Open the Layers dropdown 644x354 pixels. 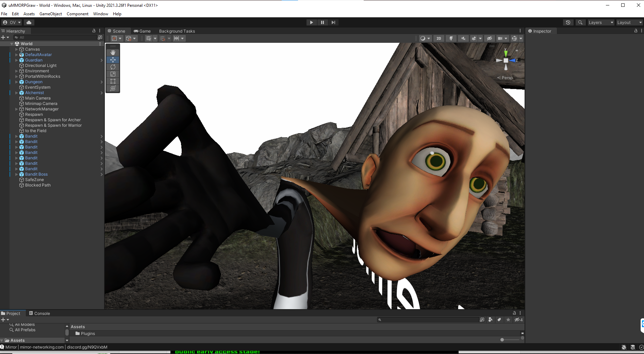(x=601, y=22)
